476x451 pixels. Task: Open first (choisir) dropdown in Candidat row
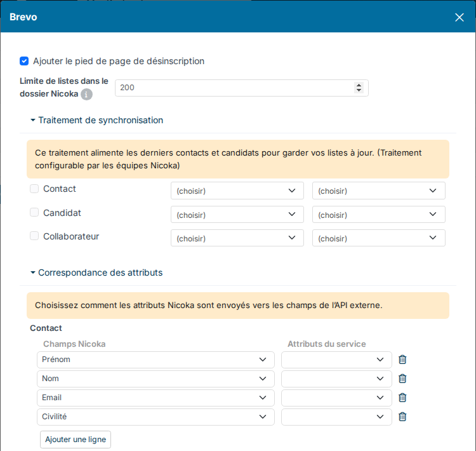pos(237,215)
